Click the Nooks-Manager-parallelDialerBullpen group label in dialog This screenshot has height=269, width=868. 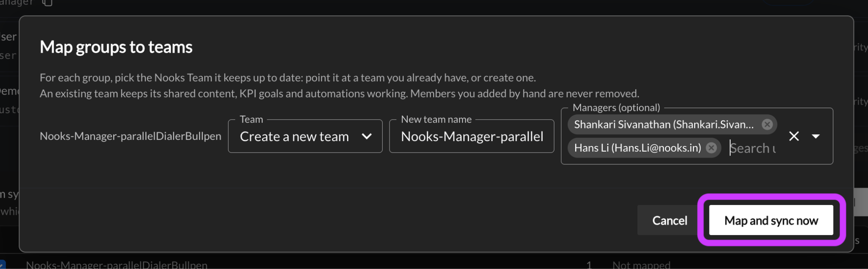(131, 136)
